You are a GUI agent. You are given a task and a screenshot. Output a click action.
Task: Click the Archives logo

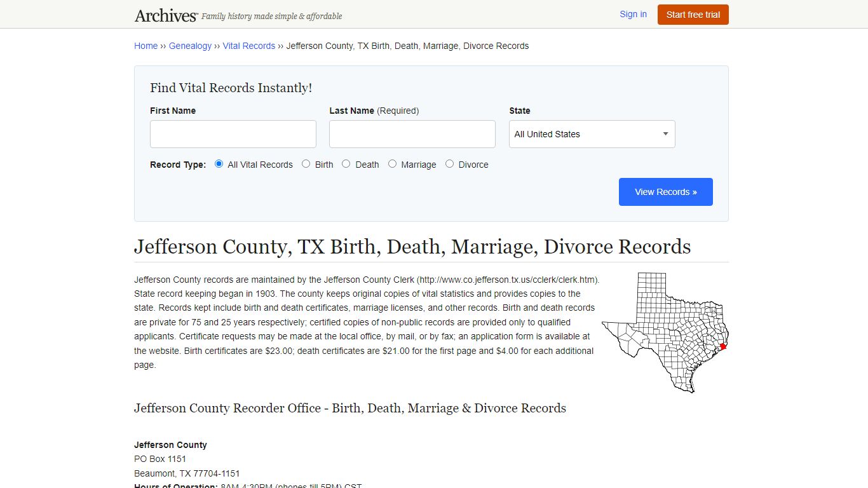(165, 15)
